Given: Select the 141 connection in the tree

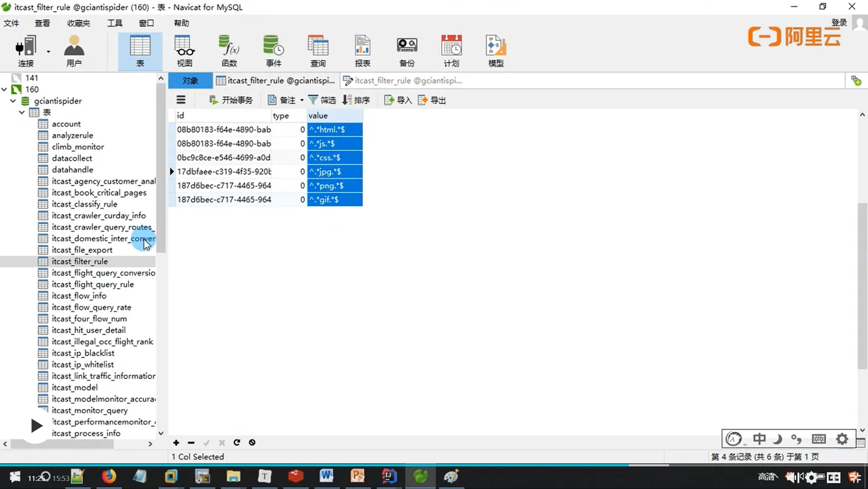Looking at the screenshot, I should click(32, 78).
